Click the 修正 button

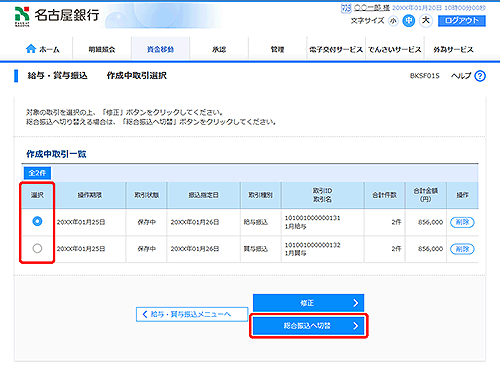point(308,303)
